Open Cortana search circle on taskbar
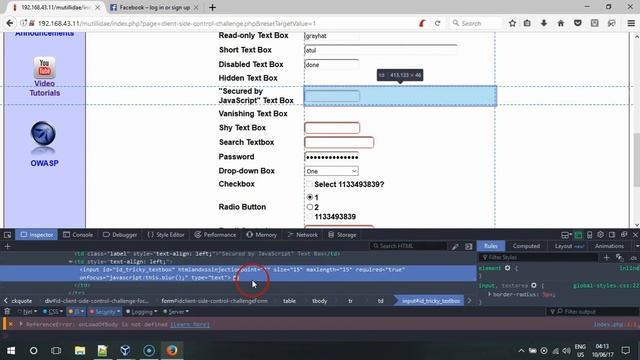Image resolution: width=640 pixels, height=360 pixels. click(x=33, y=350)
